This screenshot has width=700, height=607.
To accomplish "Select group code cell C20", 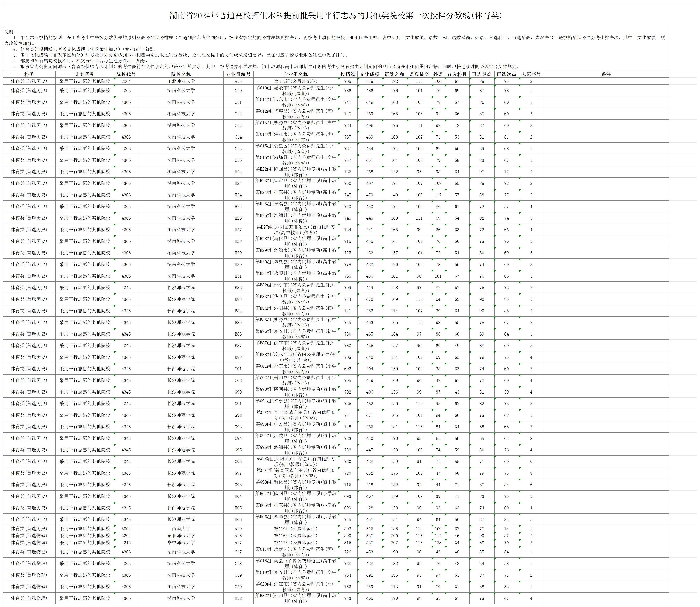I will coord(238,586).
